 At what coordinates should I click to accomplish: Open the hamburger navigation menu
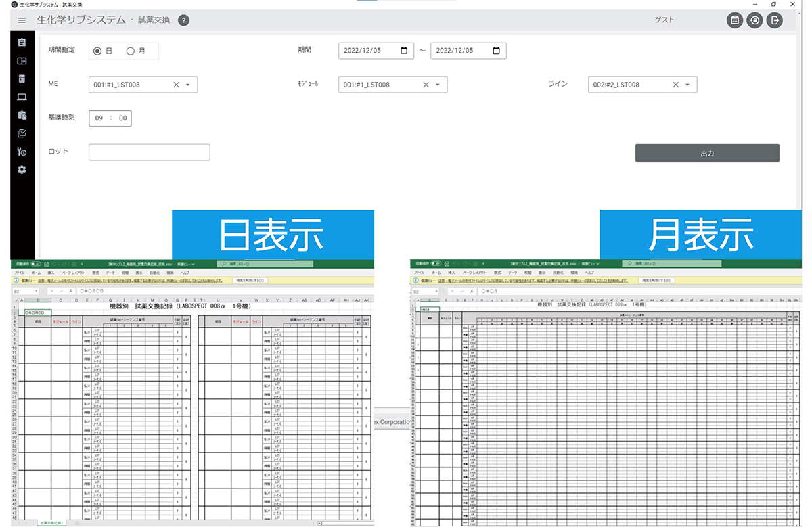point(22,20)
